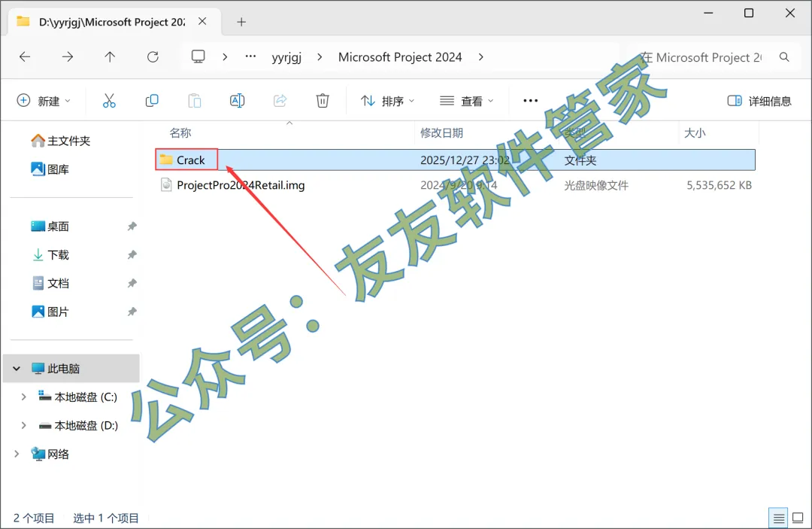Open the yyrjgj breadcrumb folder
The width and height of the screenshot is (812, 529).
pos(286,57)
